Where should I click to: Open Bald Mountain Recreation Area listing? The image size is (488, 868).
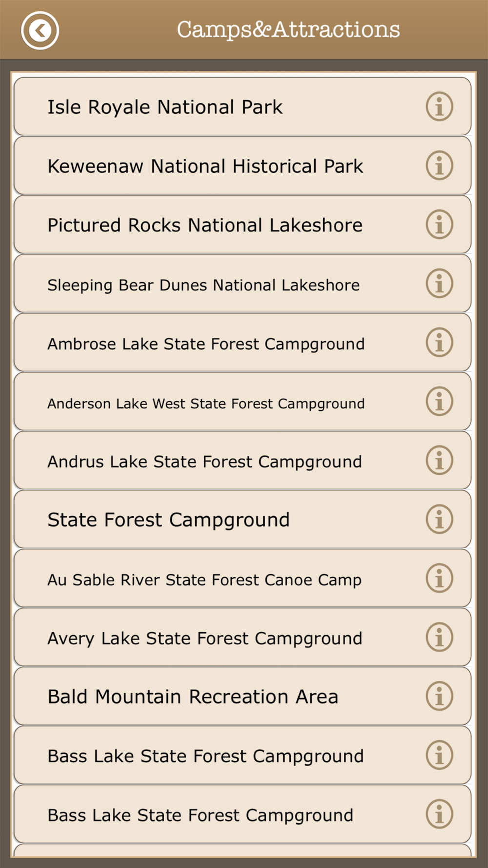tap(243, 696)
